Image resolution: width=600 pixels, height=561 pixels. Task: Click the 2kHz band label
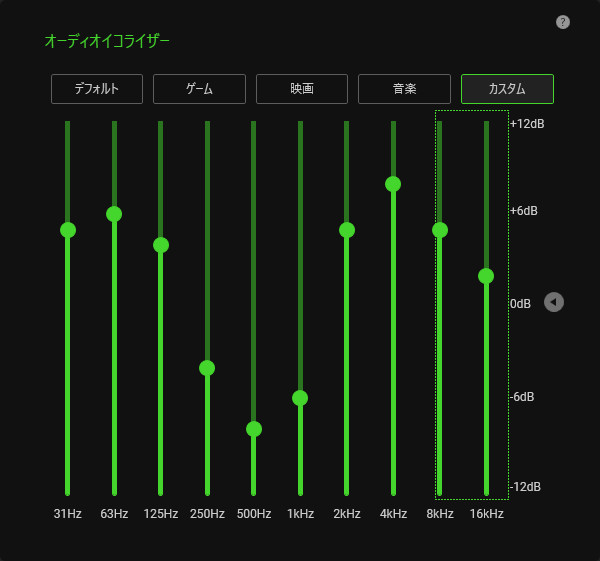[347, 514]
